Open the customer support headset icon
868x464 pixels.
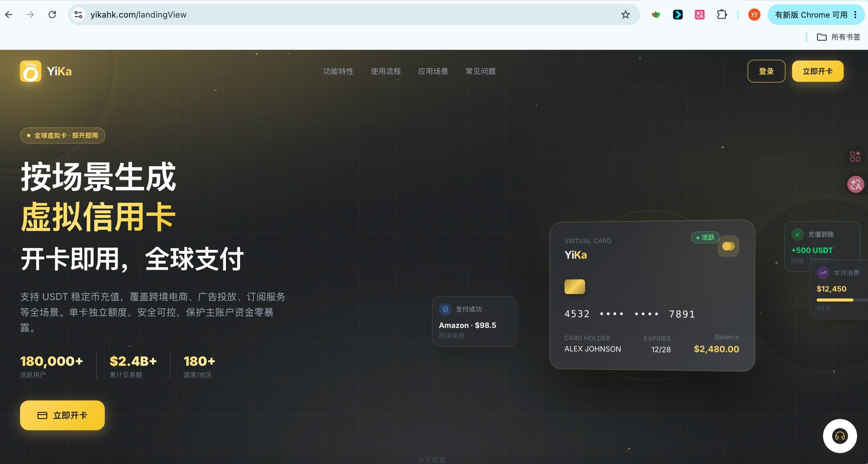click(x=840, y=436)
